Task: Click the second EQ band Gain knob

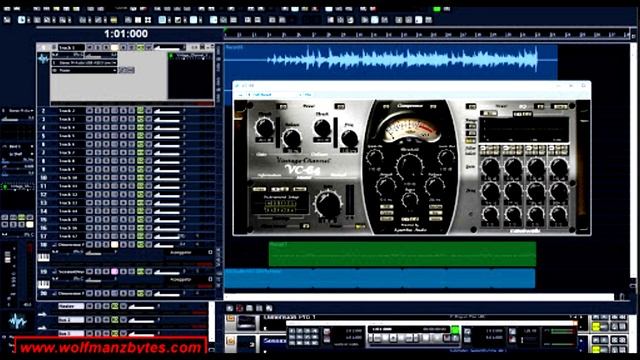Action: pos(513,167)
